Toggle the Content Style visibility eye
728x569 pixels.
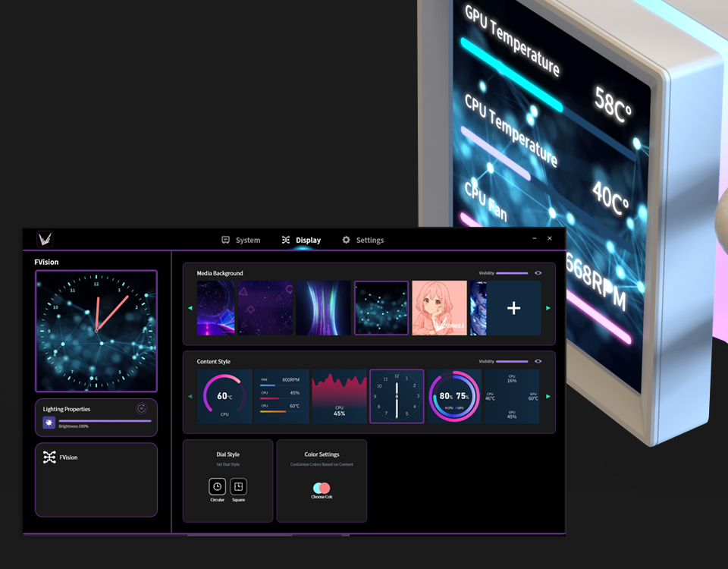pos(538,362)
